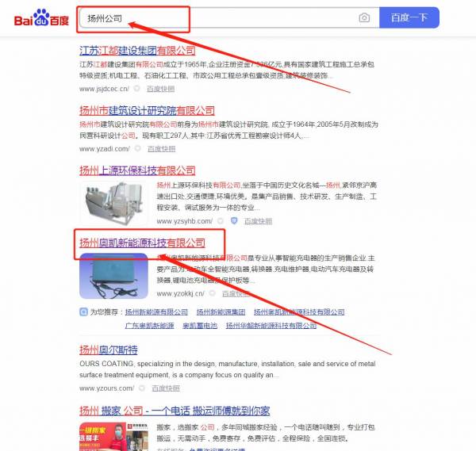The width and height of the screenshot is (476, 451).
Task: Open 江苏江都建设集团有限公司 result
Action: [x=137, y=51]
